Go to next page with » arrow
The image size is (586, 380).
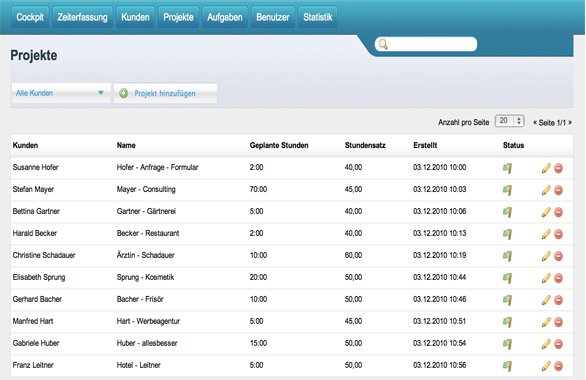click(x=570, y=123)
